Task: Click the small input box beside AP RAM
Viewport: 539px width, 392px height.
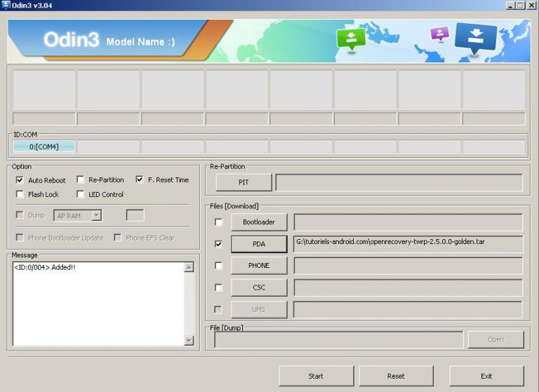Action: tap(135, 215)
